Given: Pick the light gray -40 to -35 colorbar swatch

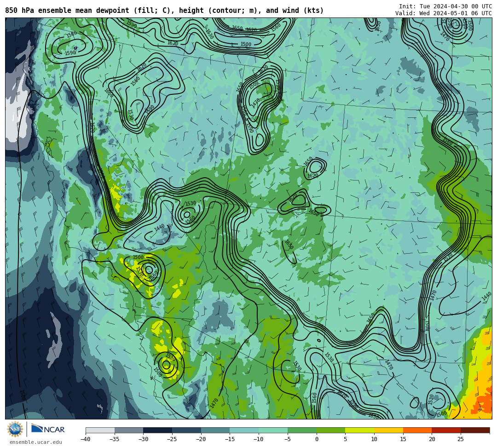Looking at the screenshot, I should point(100,430).
